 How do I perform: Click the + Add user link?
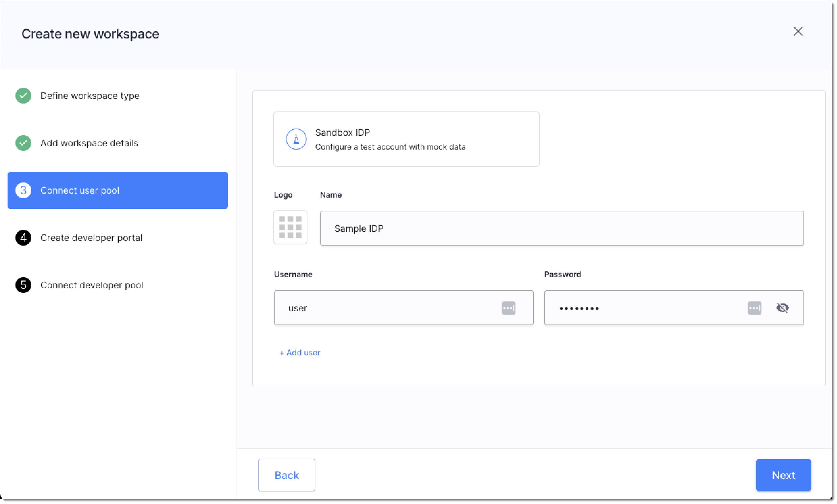[300, 352]
